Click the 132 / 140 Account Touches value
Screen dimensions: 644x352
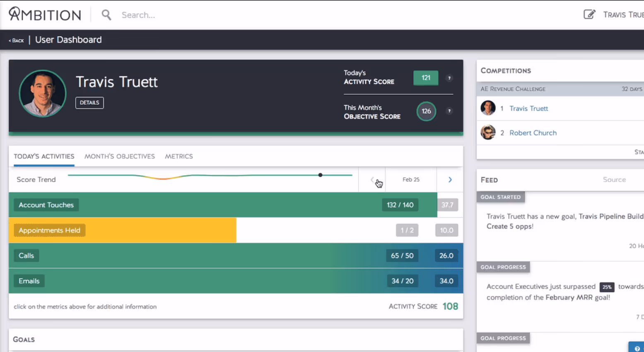(400, 205)
